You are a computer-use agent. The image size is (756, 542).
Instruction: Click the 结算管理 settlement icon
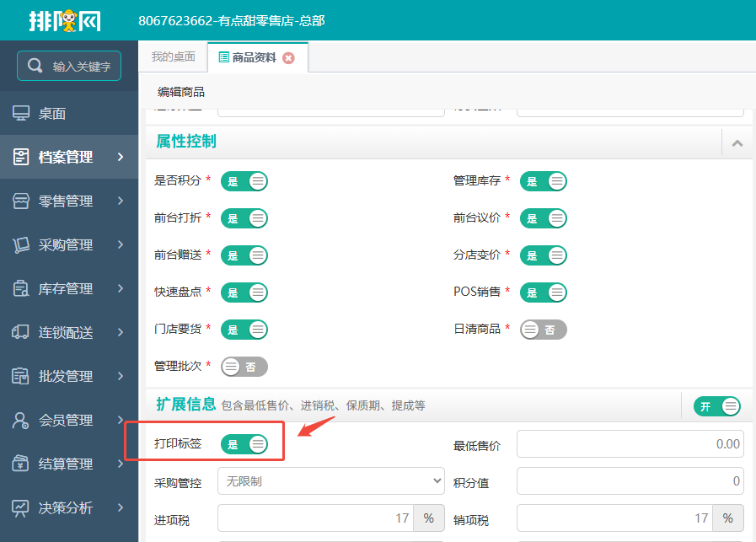click(21, 464)
